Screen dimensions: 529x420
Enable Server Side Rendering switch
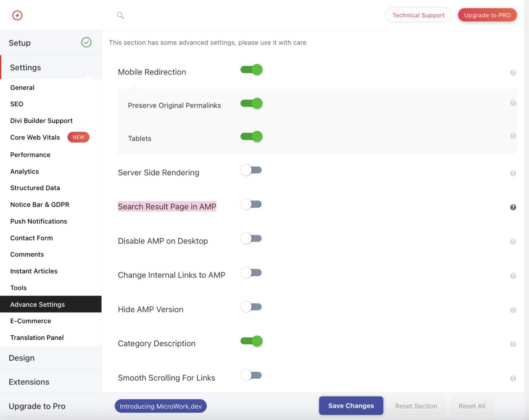tap(252, 170)
